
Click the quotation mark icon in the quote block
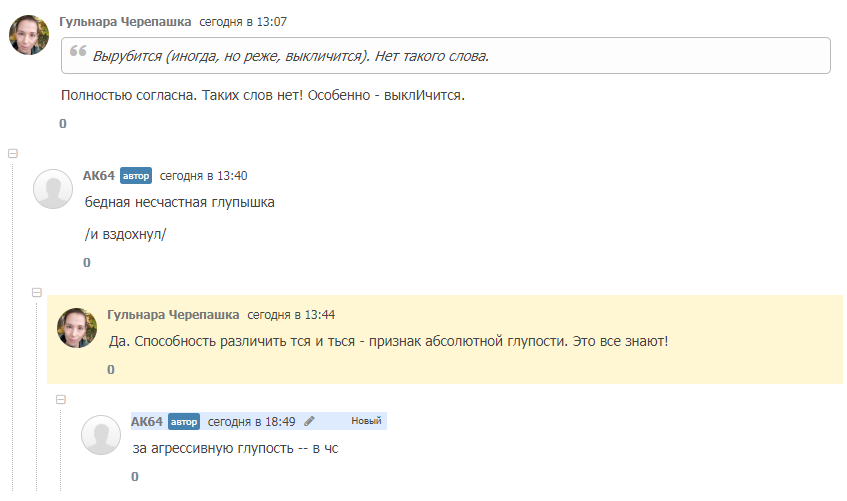point(78,55)
